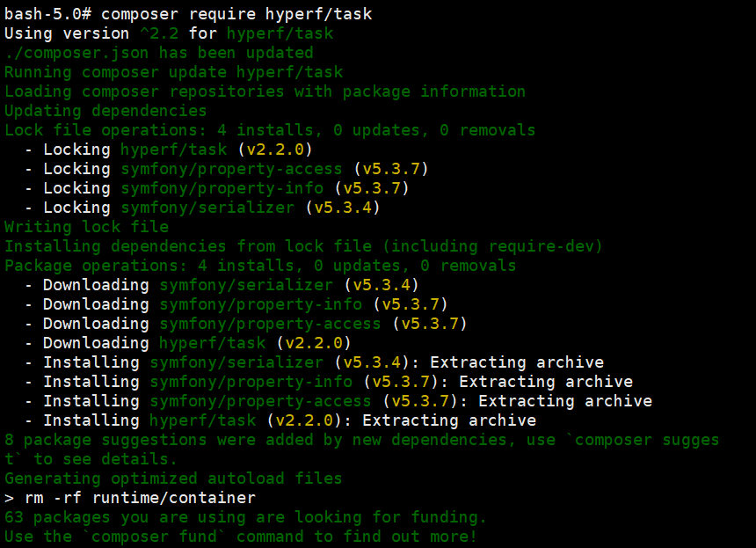
Task: Select the "Updating dependencies" line
Action: [x=105, y=111]
